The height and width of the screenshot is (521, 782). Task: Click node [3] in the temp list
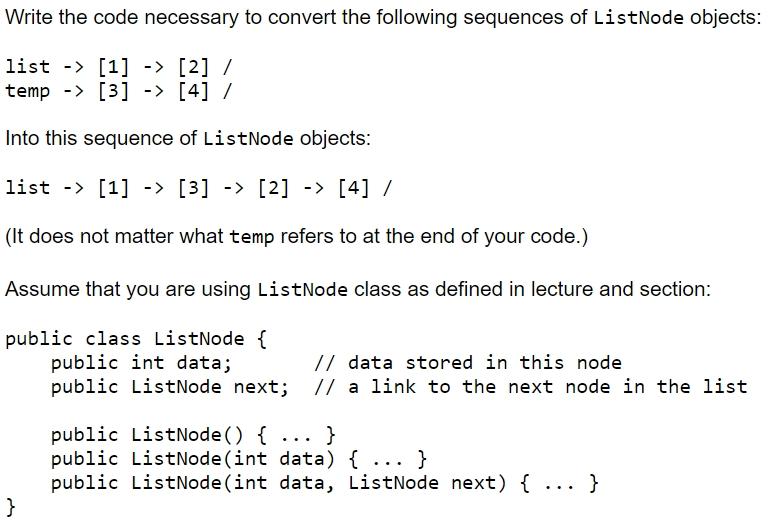[x=113, y=91]
